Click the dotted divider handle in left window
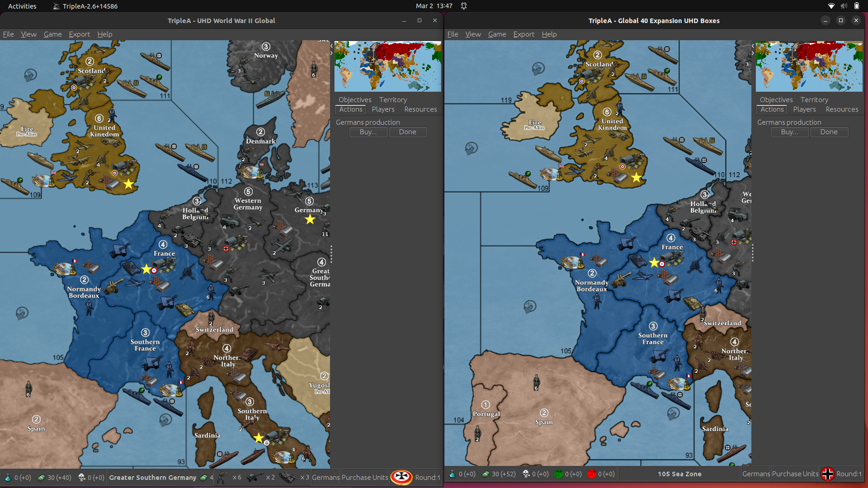The height and width of the screenshot is (488, 868). point(331,254)
